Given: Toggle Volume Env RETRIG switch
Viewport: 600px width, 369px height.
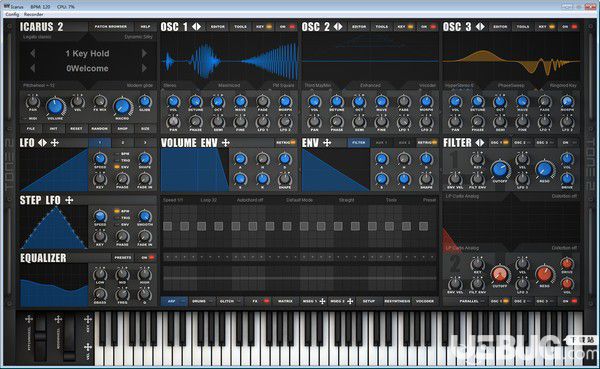Looking at the screenshot, I should [286, 143].
